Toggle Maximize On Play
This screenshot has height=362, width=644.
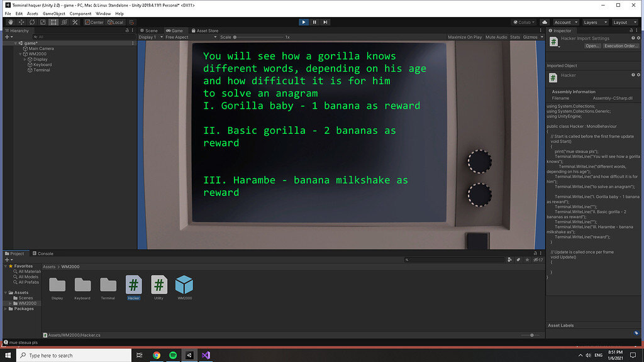pyautogui.click(x=465, y=37)
